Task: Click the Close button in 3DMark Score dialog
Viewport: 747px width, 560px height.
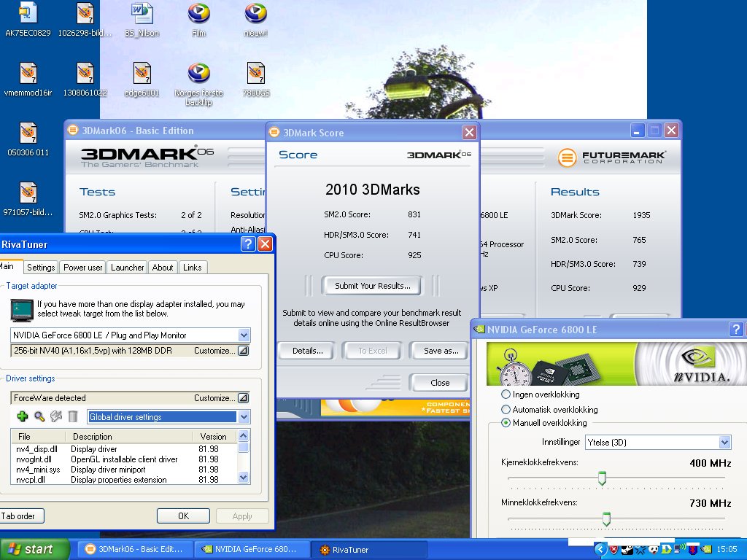Action: click(439, 383)
